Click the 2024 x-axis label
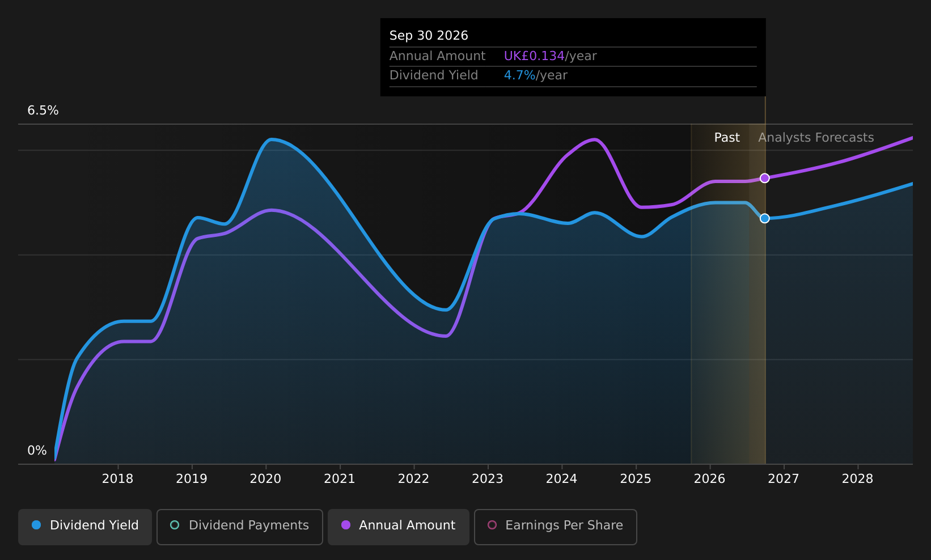Viewport: 931px width, 560px height. click(561, 479)
